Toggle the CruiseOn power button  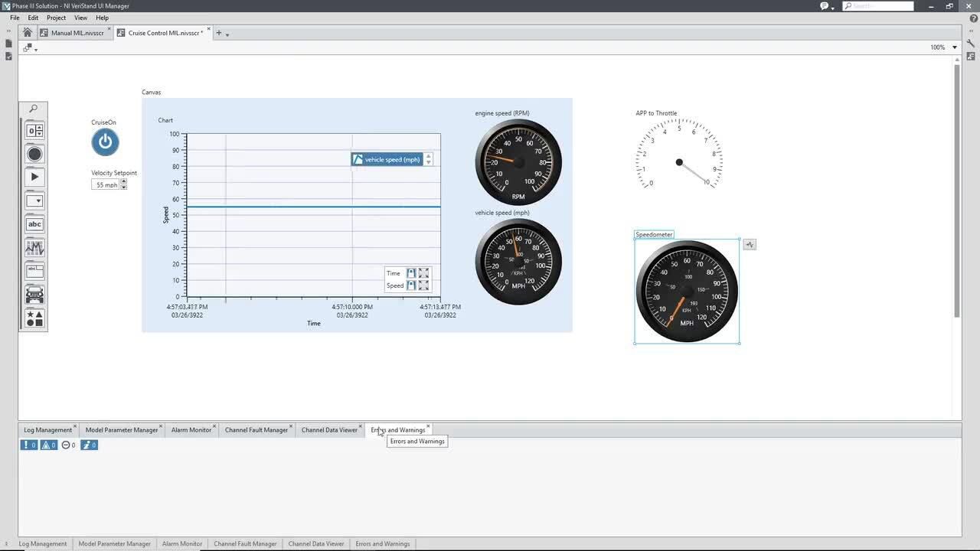(x=105, y=142)
